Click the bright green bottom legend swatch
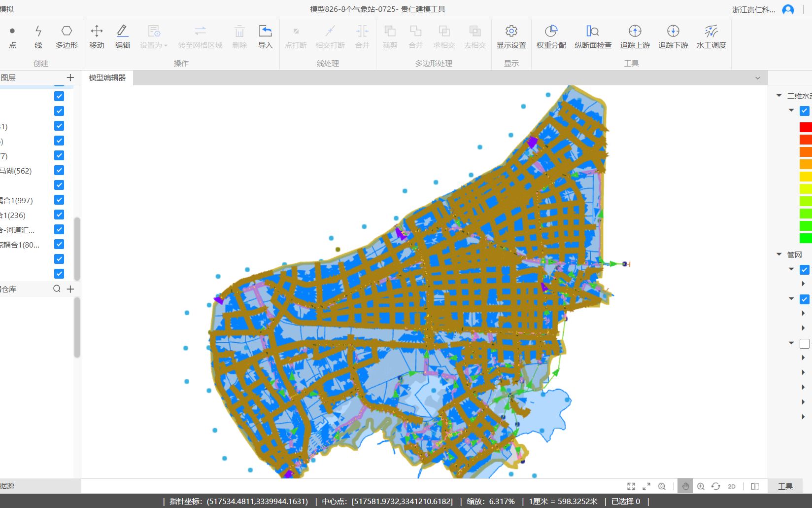The height and width of the screenshot is (508, 812). click(806, 238)
